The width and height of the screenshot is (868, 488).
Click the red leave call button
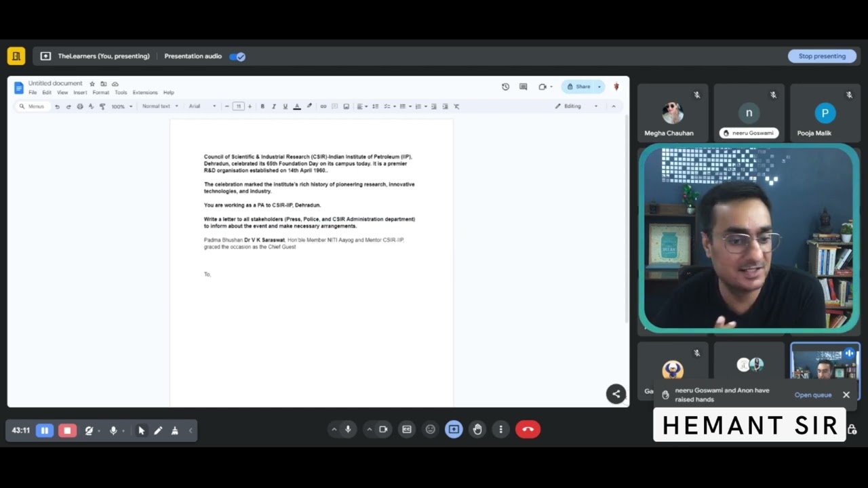(528, 429)
